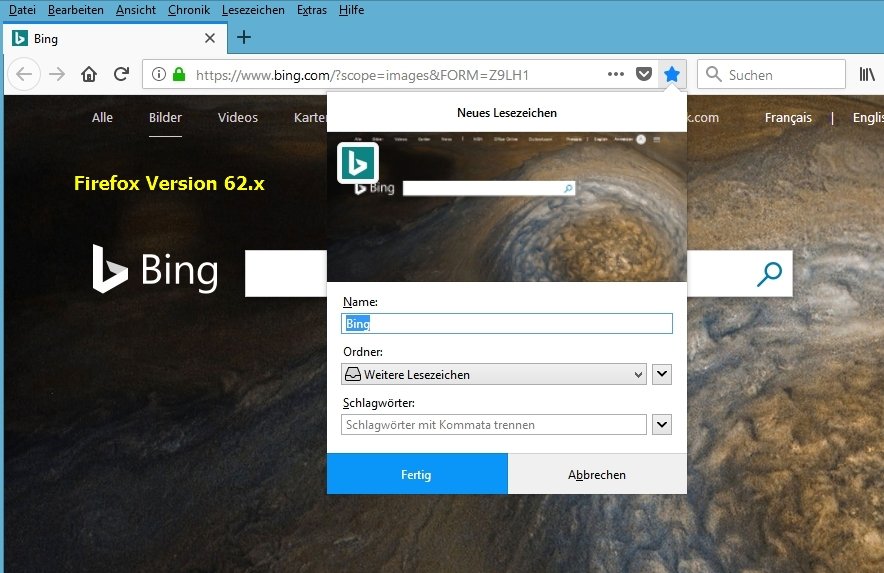Open the Datei menu
884x573 pixels.
click(x=22, y=10)
